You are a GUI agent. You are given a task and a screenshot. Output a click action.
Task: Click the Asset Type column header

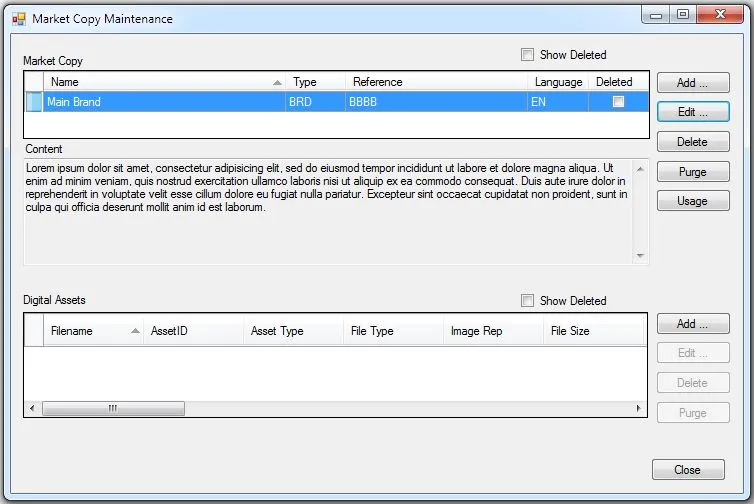click(292, 331)
